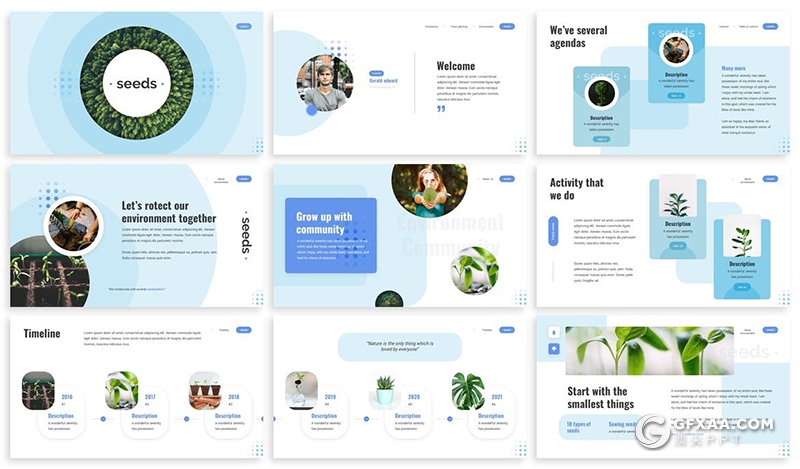Click the upload arrow icon on last slide
This screenshot has height=469, width=800.
(x=554, y=349)
